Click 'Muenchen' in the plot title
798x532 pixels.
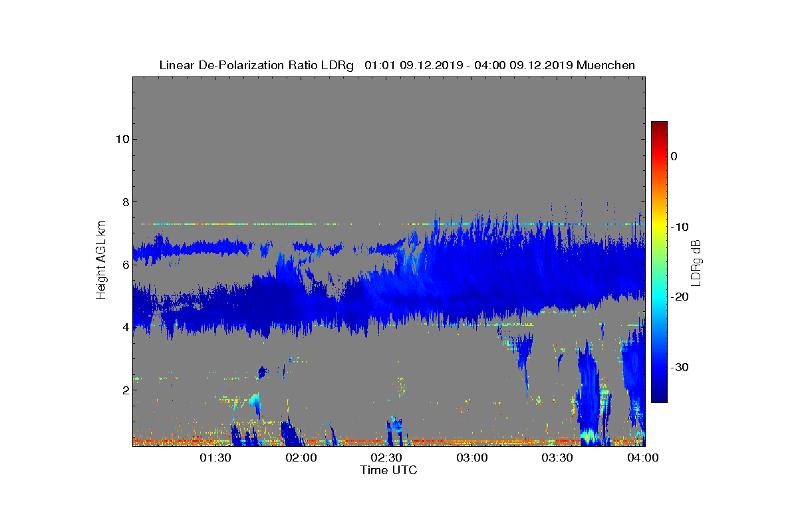(x=606, y=65)
